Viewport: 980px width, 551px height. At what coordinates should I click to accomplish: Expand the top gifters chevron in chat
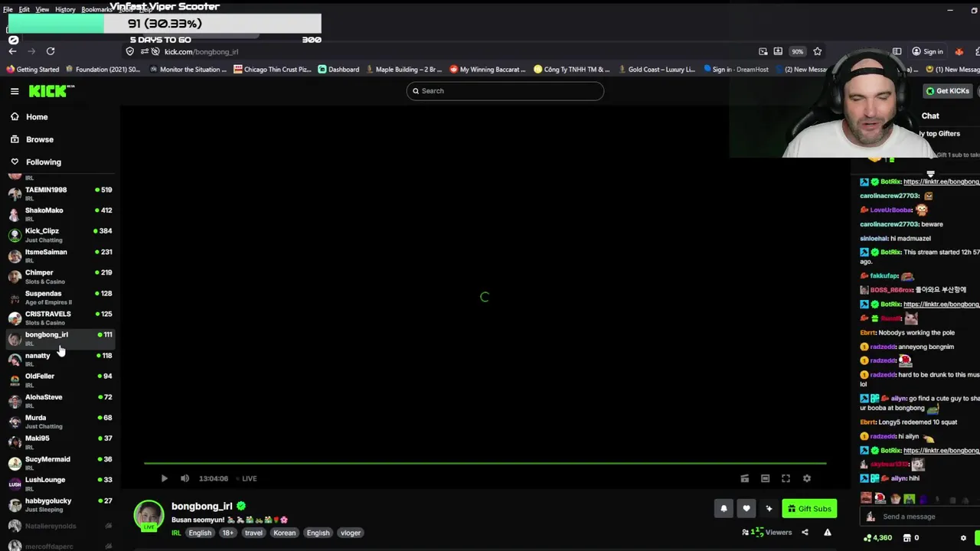click(x=930, y=174)
